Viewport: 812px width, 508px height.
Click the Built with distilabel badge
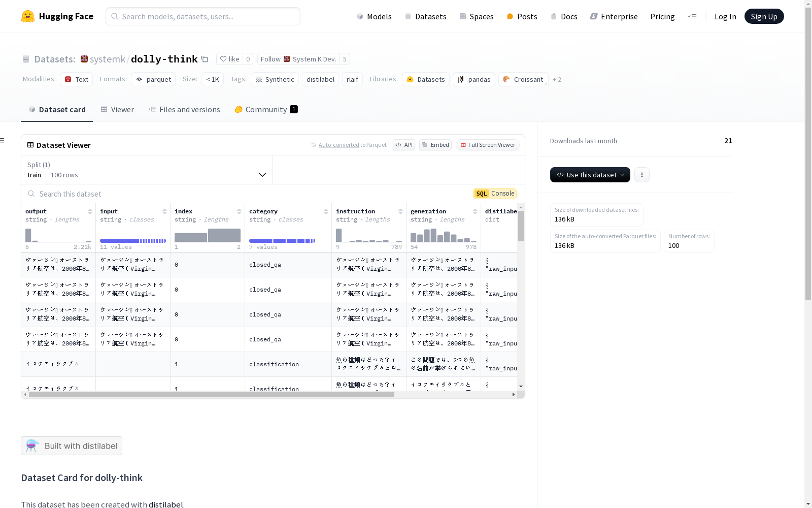(x=72, y=446)
